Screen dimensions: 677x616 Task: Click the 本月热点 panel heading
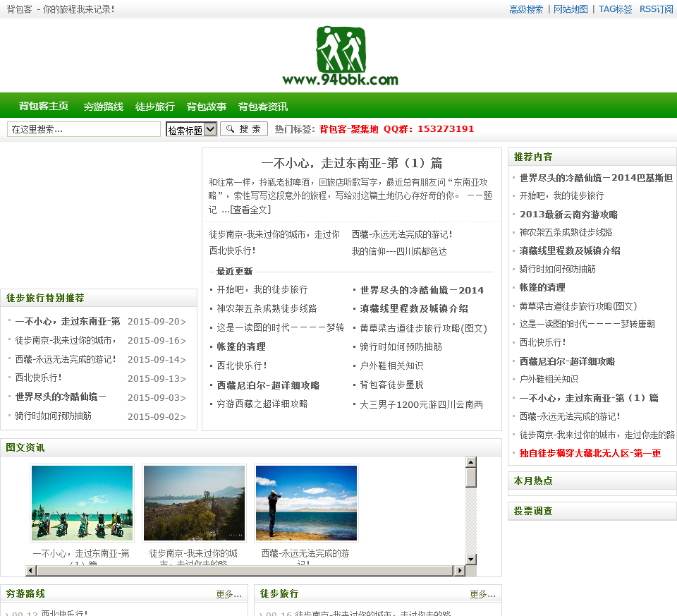[533, 481]
